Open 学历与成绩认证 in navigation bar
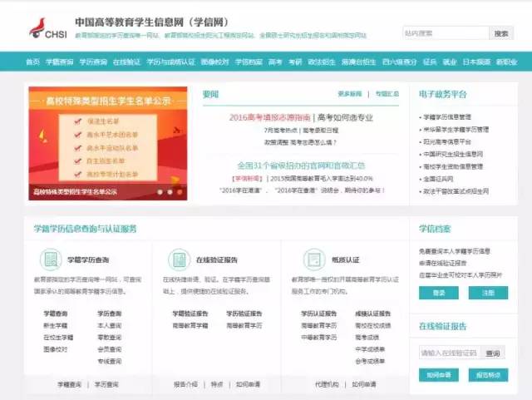The height and width of the screenshot is (400, 532). 170,62
